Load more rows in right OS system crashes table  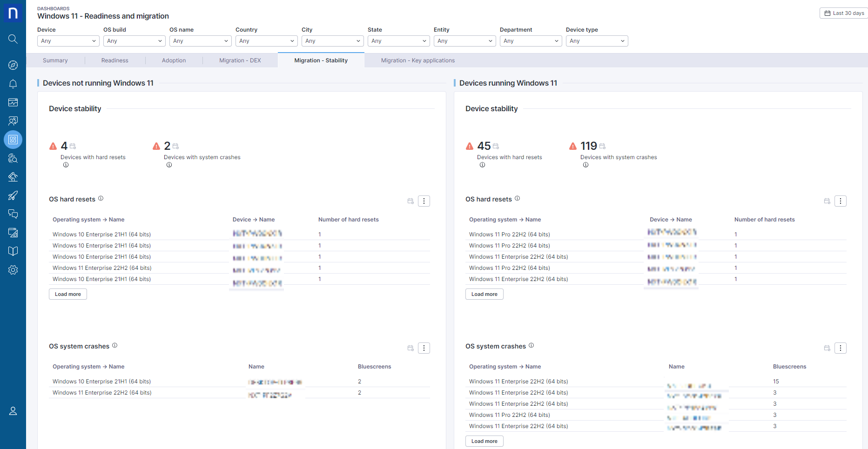point(484,441)
